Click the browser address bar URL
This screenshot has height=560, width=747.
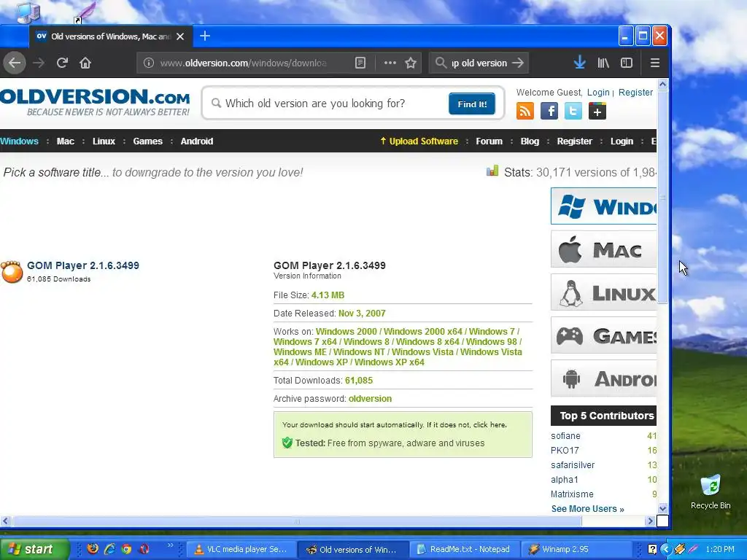coord(243,63)
